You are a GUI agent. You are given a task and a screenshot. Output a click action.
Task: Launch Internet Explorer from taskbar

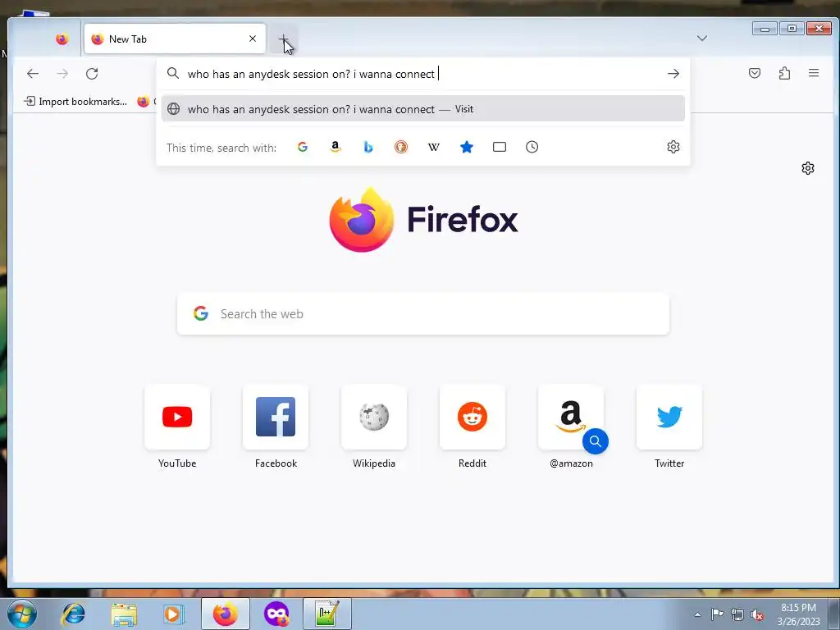73,614
